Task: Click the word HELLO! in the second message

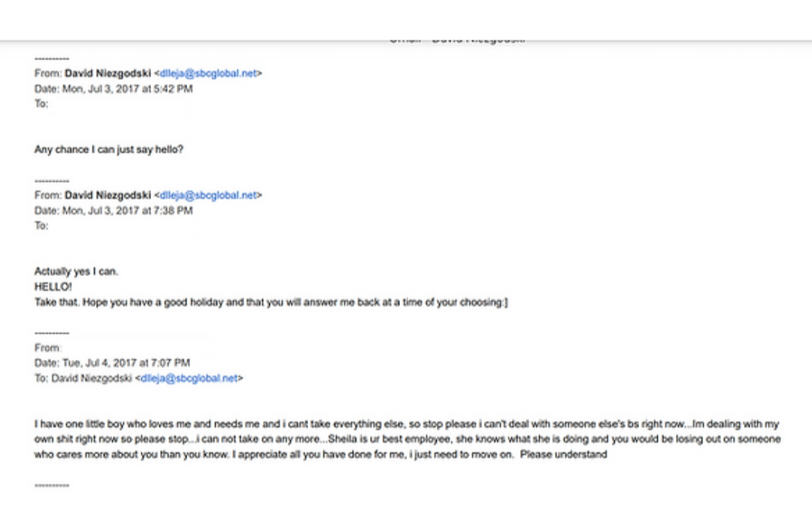Action: [x=53, y=287]
